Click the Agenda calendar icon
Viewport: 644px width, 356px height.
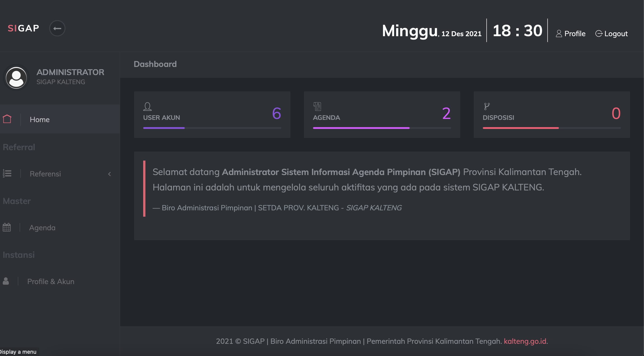click(7, 227)
